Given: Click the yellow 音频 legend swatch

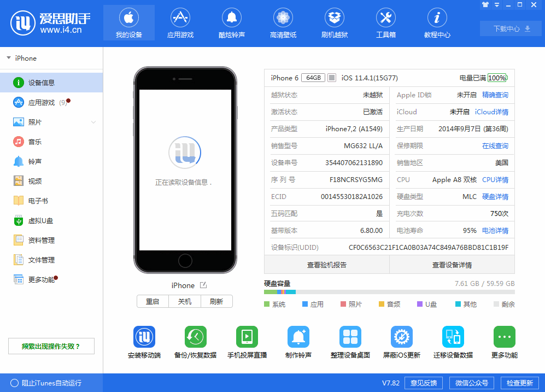Looking at the screenshot, I should coord(382,305).
